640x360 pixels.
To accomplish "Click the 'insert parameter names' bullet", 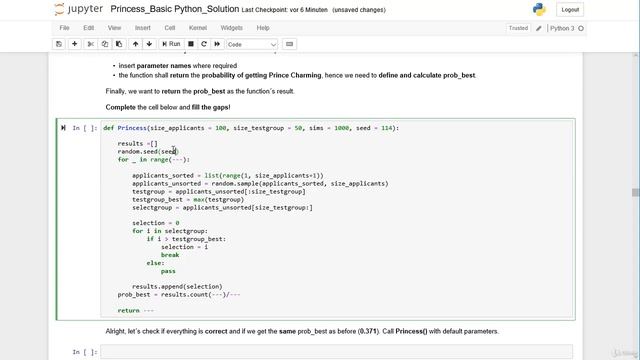I will point(178,66).
